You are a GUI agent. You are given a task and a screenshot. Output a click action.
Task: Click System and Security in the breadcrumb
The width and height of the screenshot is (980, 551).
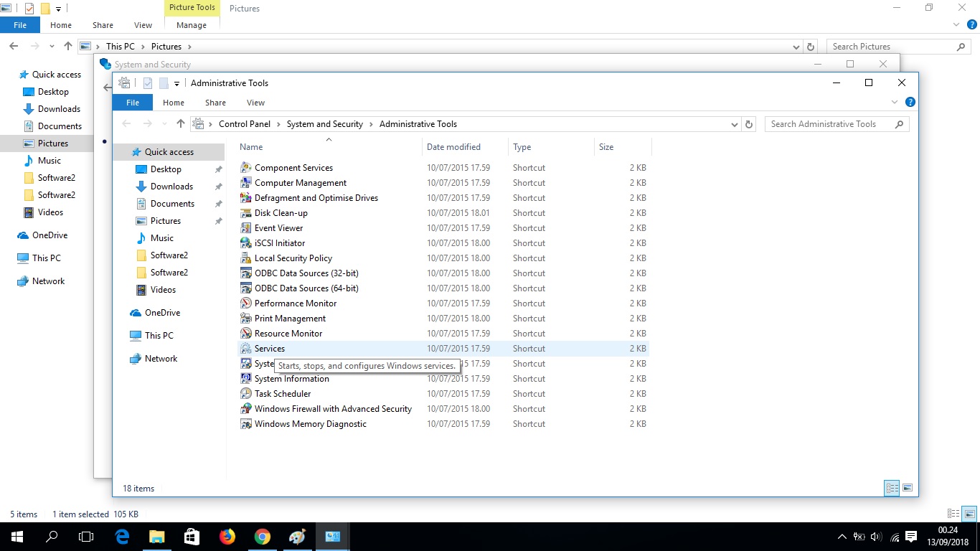pyautogui.click(x=325, y=124)
